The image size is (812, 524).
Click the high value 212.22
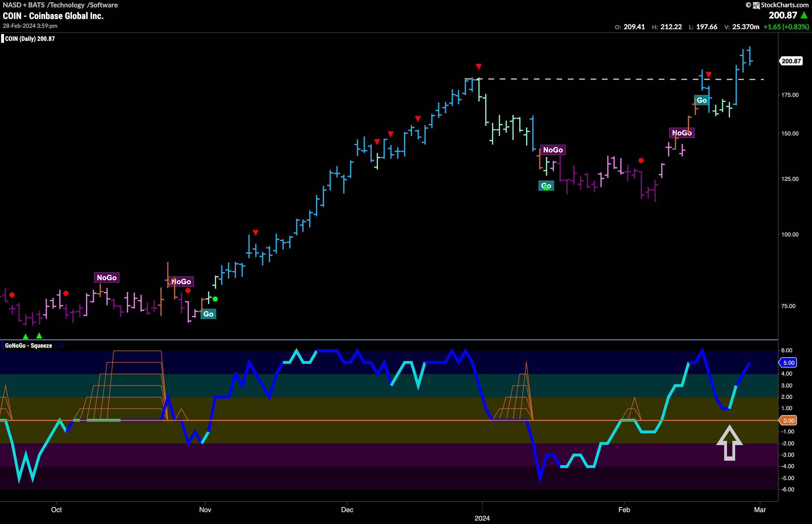(x=671, y=27)
